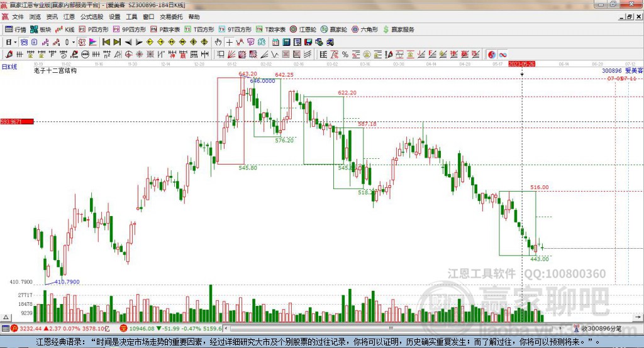644x348 pixels.
Task: Select the red pencil drawing tool
Action: [x=9, y=54]
